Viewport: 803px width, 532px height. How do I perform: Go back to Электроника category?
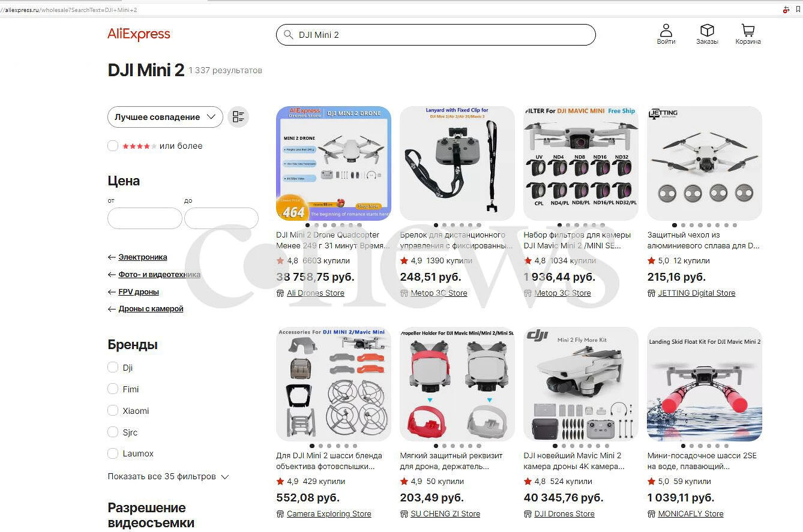143,257
